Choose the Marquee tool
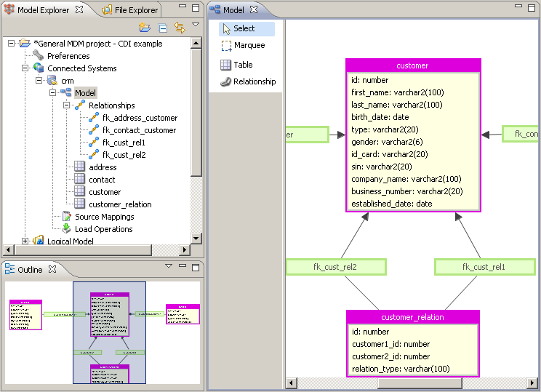This screenshot has width=541, height=392. point(244,46)
